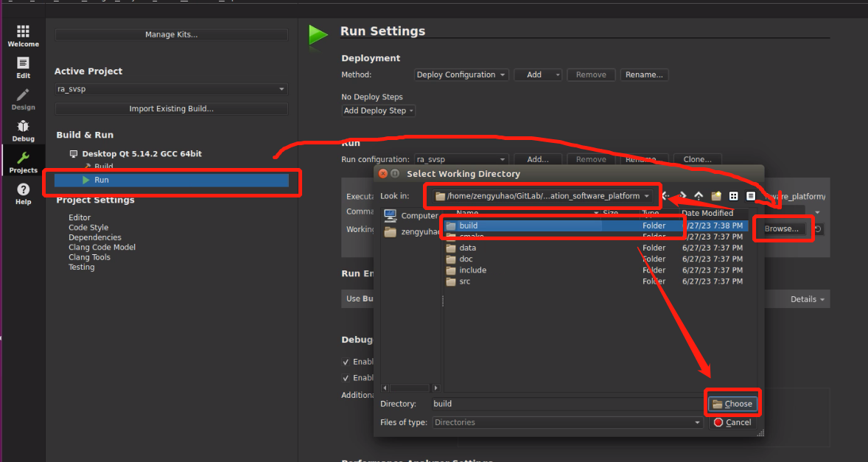
Task: Click the Choose button
Action: (x=732, y=404)
